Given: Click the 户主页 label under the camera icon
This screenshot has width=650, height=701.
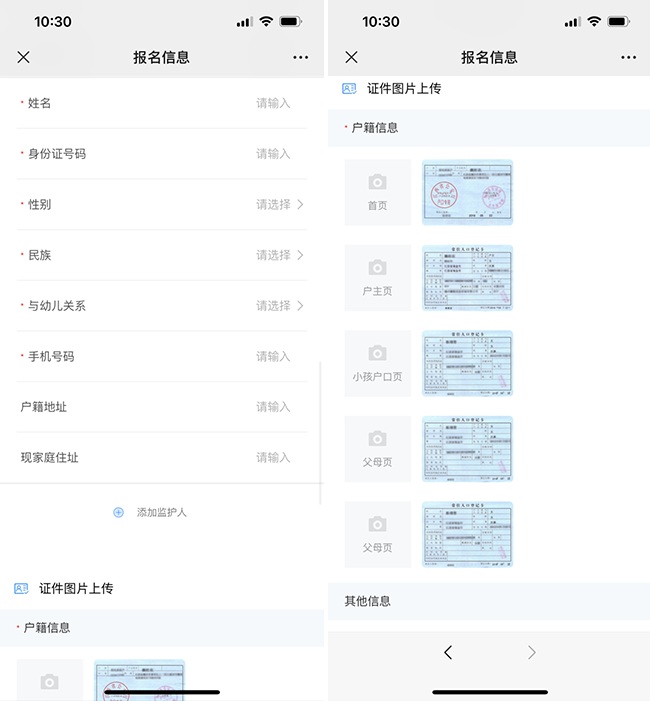Looking at the screenshot, I should (378, 291).
